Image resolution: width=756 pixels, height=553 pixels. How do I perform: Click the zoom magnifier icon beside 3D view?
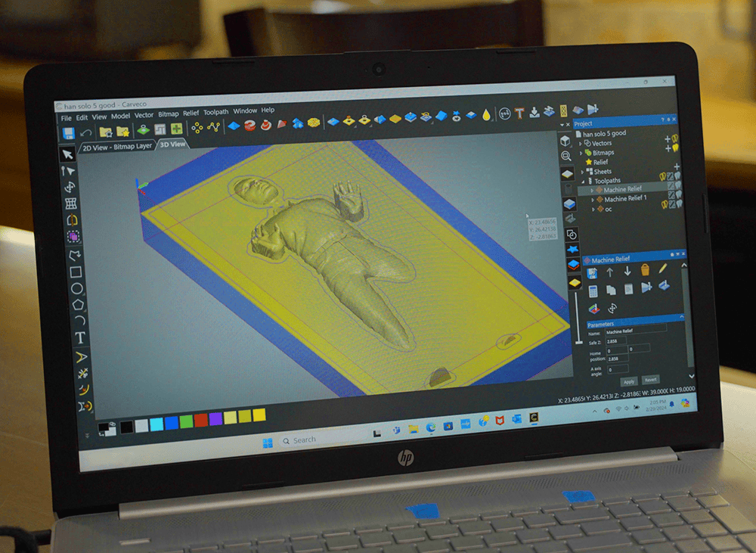point(566,157)
